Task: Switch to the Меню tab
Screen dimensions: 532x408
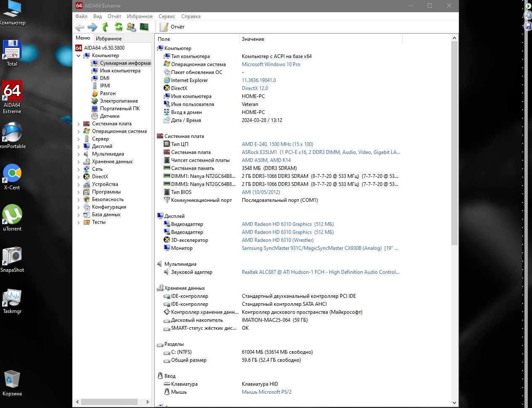Action: pyautogui.click(x=83, y=38)
